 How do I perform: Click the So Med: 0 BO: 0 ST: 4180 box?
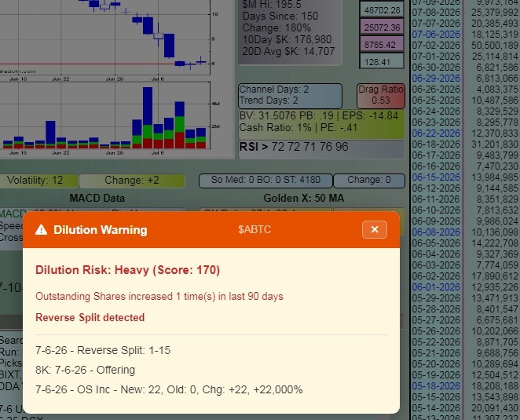265,181
